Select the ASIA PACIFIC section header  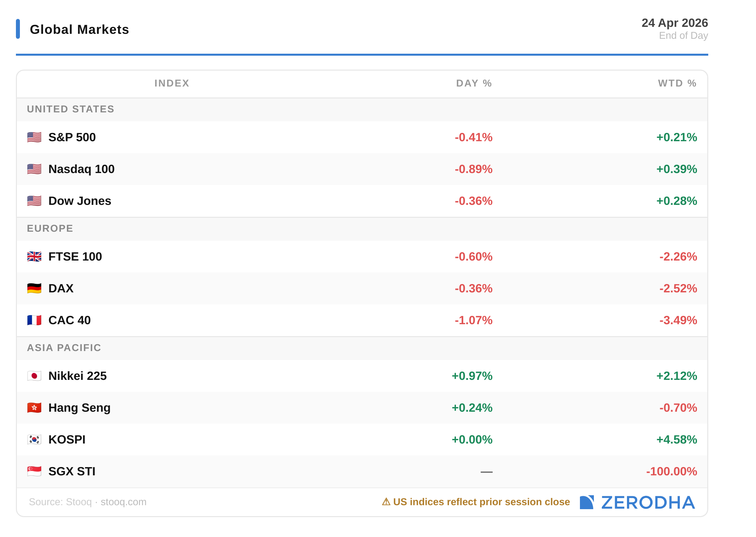click(64, 348)
